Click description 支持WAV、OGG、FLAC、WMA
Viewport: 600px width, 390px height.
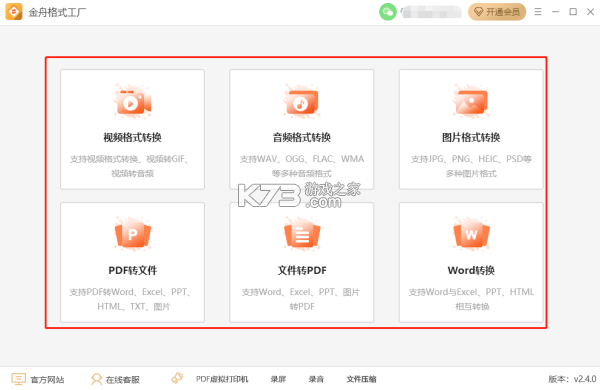pyautogui.click(x=302, y=159)
